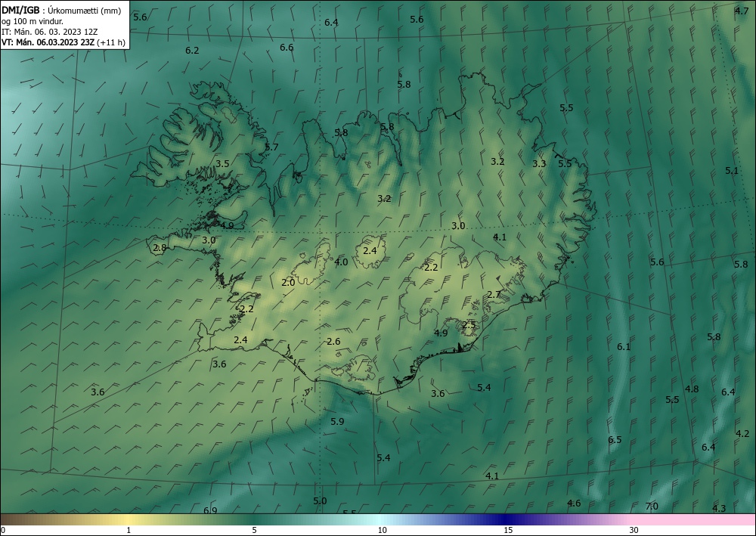
Task: Click the 2.8 value on the peninsula
Action: click(x=160, y=248)
